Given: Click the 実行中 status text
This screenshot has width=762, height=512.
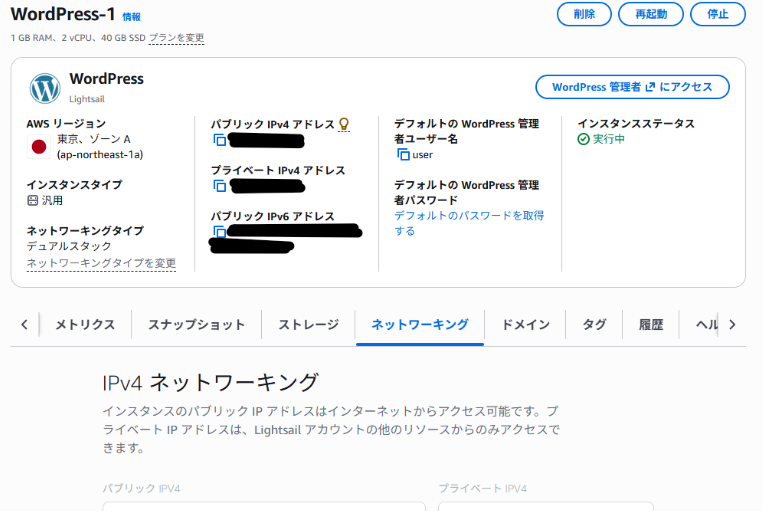Looking at the screenshot, I should (x=608, y=139).
